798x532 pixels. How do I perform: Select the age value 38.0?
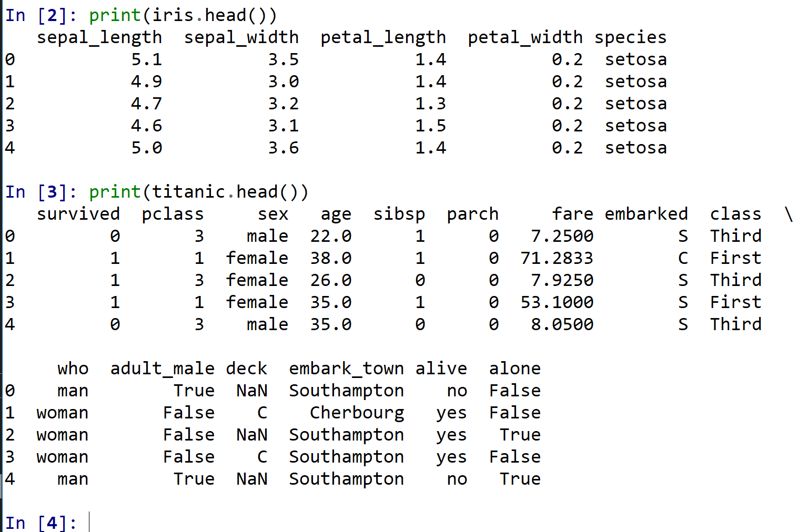[330, 258]
